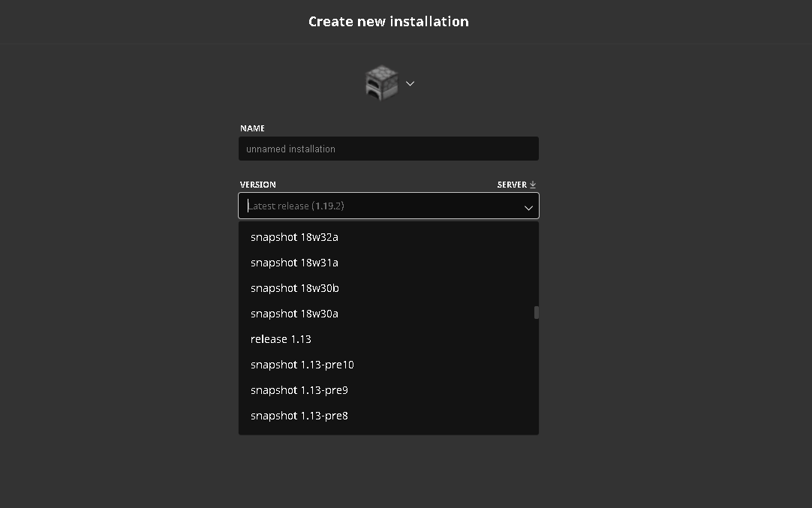
Task: Expand the installation icon chooser chevron
Action: coord(410,83)
